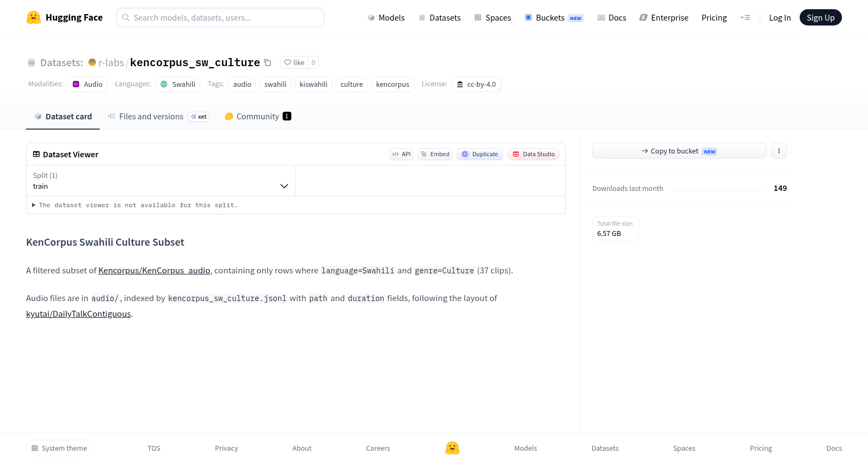This screenshot has height=467, width=868.
Task: Open the About footer link
Action: point(302,448)
